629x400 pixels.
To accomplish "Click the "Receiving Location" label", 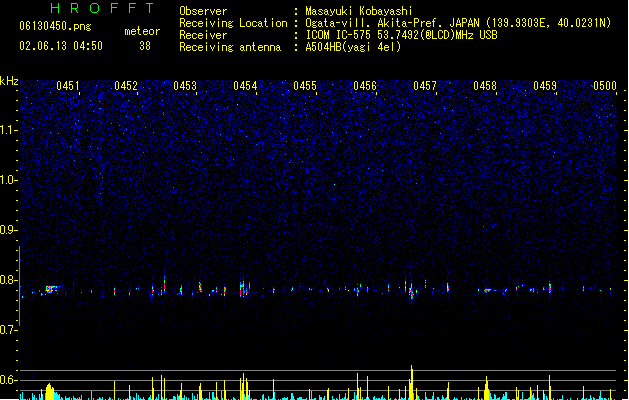I will [233, 23].
